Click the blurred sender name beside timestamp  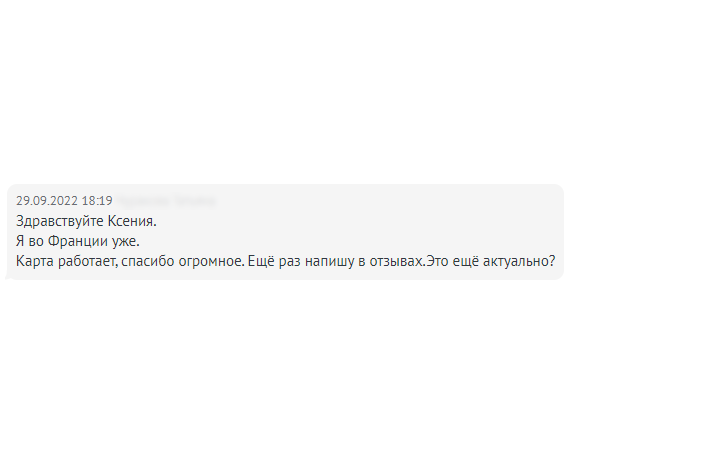pyautogui.click(x=165, y=201)
